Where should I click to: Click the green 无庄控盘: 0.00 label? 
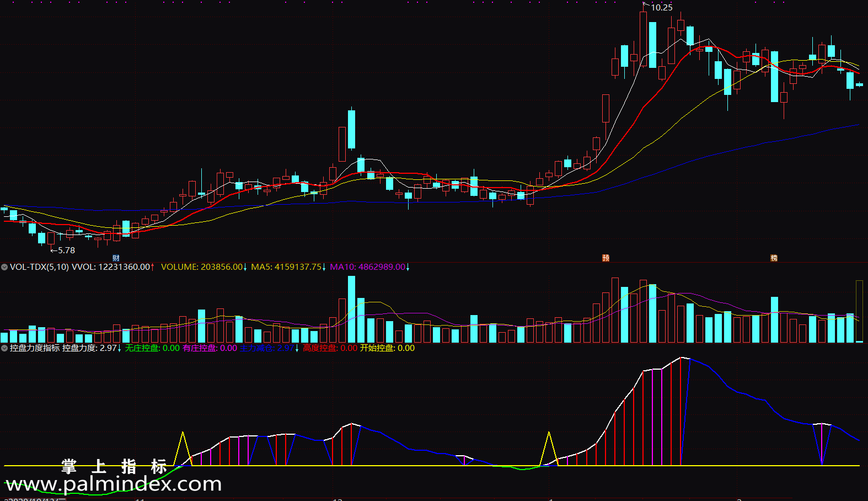[152, 348]
